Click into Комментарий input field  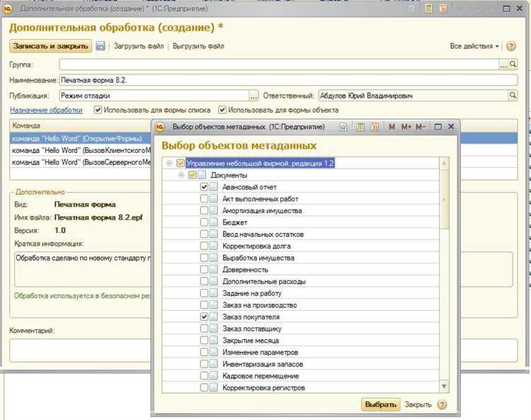263,350
